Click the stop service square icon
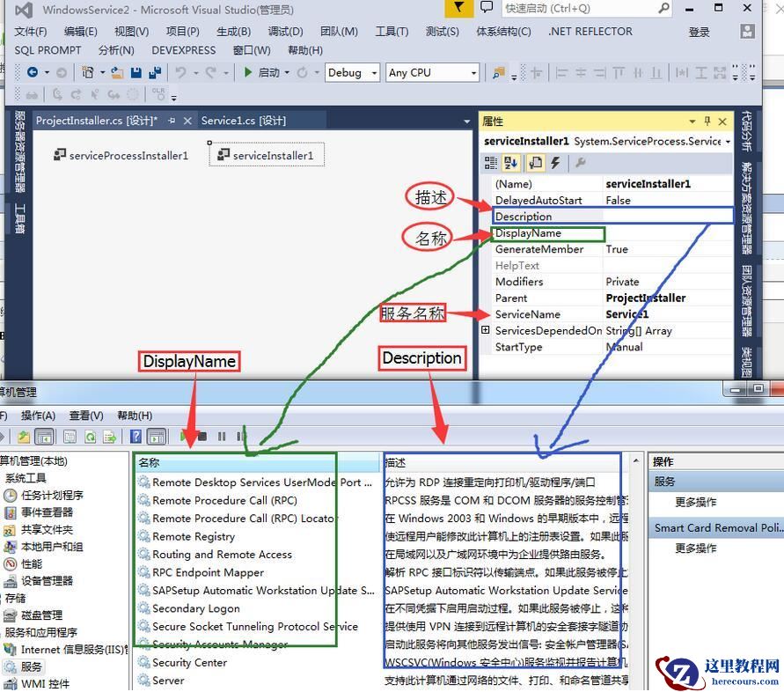This screenshot has width=784, height=692. [x=202, y=437]
